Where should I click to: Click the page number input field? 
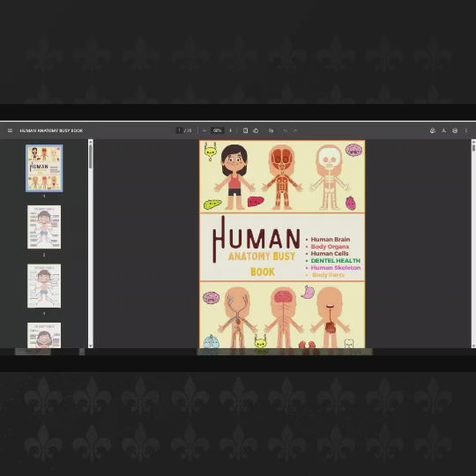pos(179,130)
